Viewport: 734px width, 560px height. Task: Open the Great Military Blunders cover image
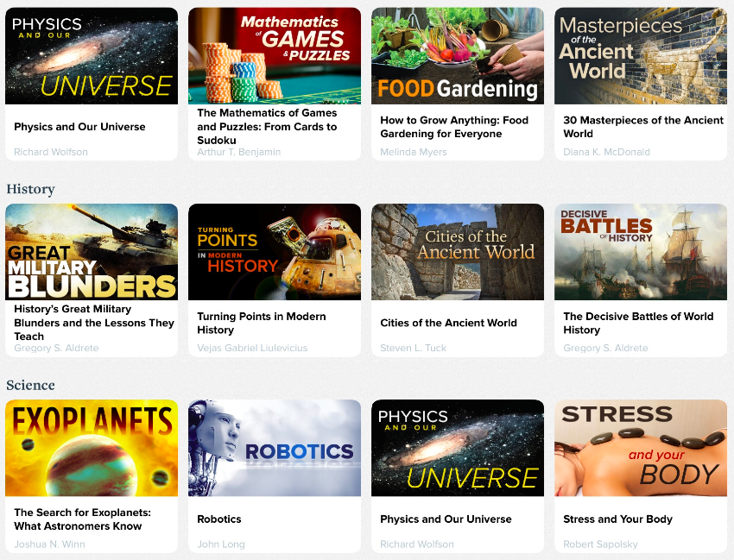coord(92,252)
